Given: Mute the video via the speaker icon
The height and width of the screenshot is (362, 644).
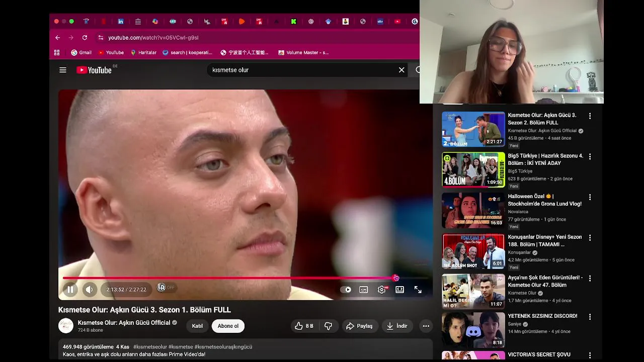Looking at the screenshot, I should tap(89, 290).
